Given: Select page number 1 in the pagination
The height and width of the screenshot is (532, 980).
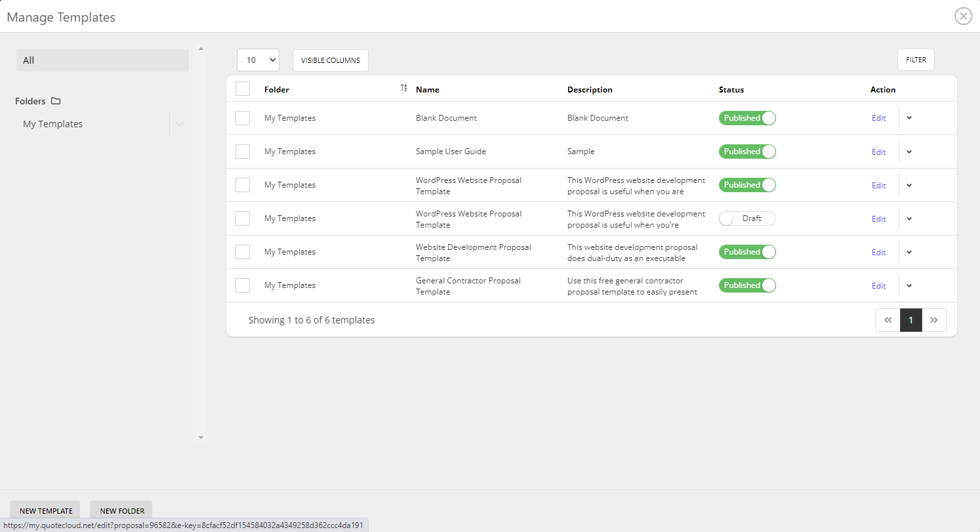Looking at the screenshot, I should click(x=910, y=320).
